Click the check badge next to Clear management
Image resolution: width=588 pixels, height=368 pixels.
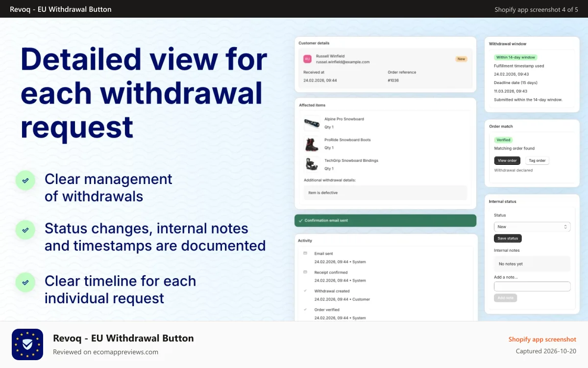[x=25, y=180]
